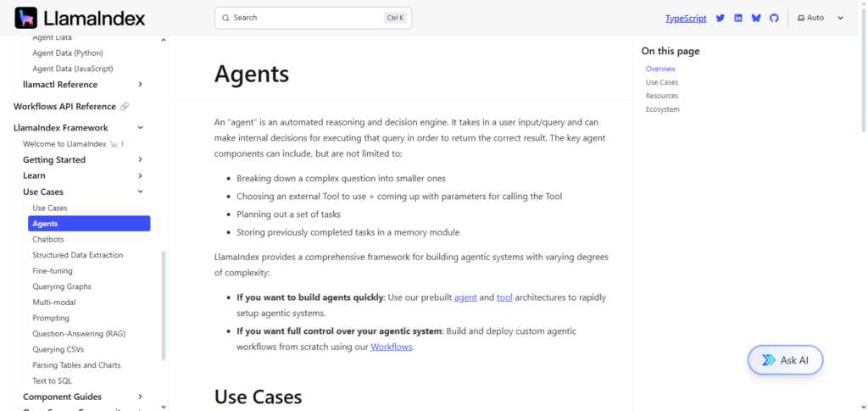Open the Prompting sidebar page
Screen dimensions: 868x411
51,318
